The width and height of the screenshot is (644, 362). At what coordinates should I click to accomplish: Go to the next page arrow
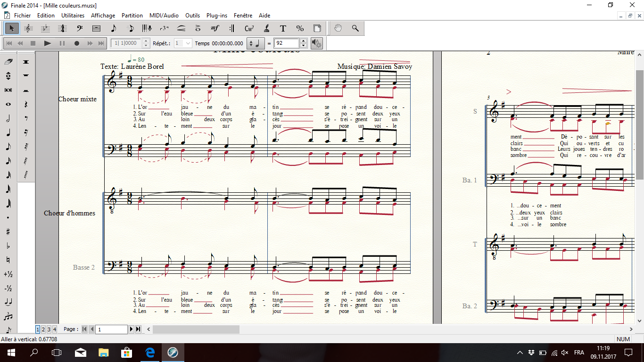[132, 329]
